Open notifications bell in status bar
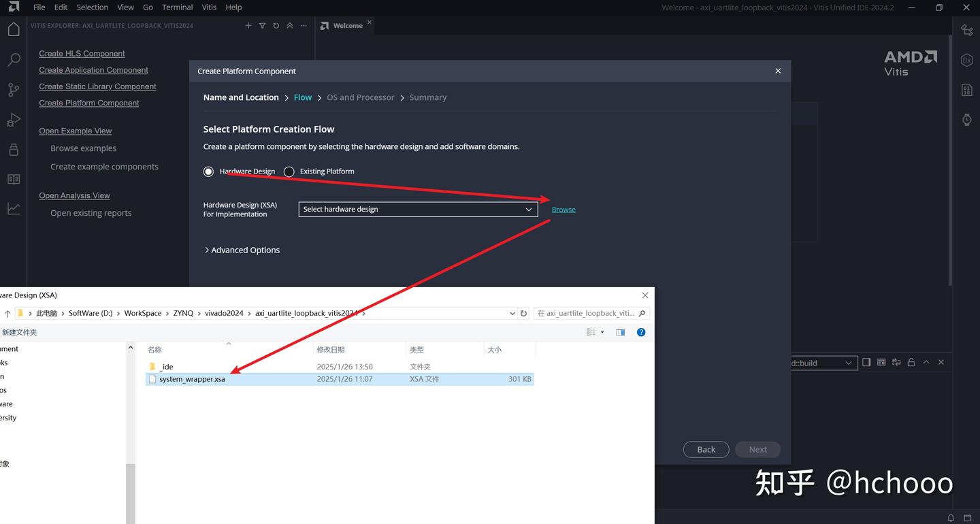This screenshot has height=524, width=980. (951, 519)
